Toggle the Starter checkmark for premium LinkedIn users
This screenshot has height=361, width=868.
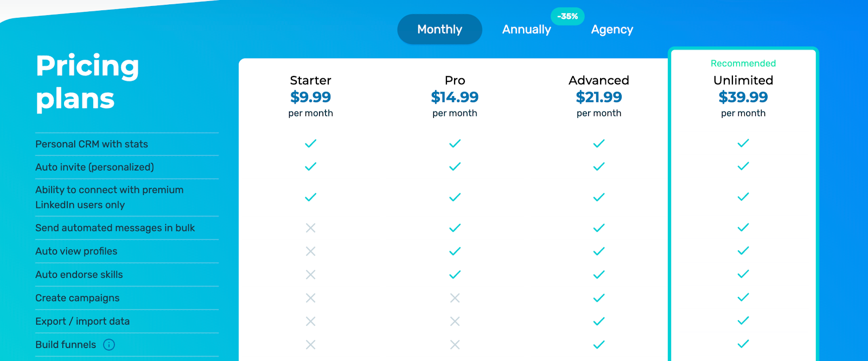click(310, 197)
